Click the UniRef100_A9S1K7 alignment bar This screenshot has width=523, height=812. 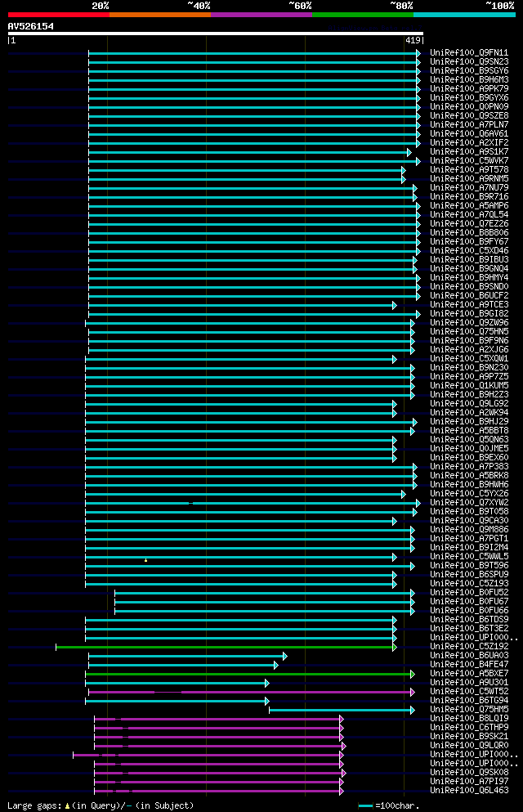click(250, 152)
